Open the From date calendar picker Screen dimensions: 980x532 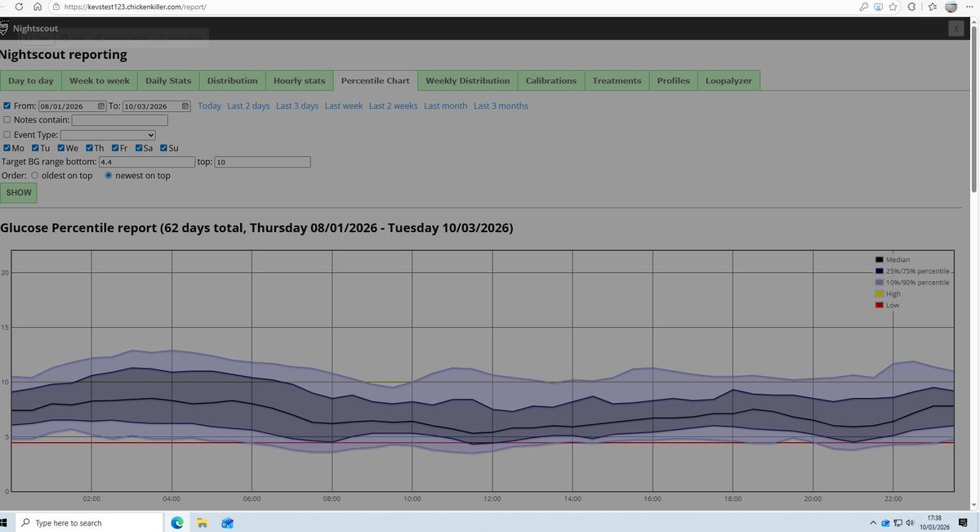click(x=101, y=106)
